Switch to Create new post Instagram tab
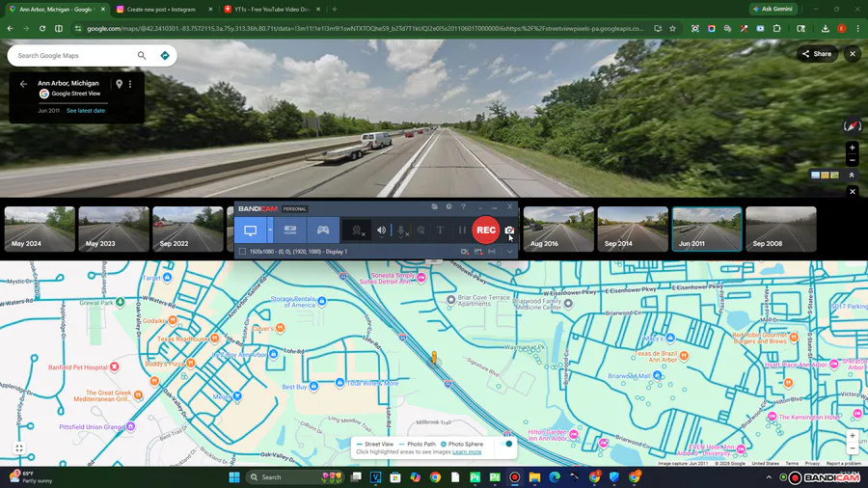The width and height of the screenshot is (868, 488). (x=161, y=10)
